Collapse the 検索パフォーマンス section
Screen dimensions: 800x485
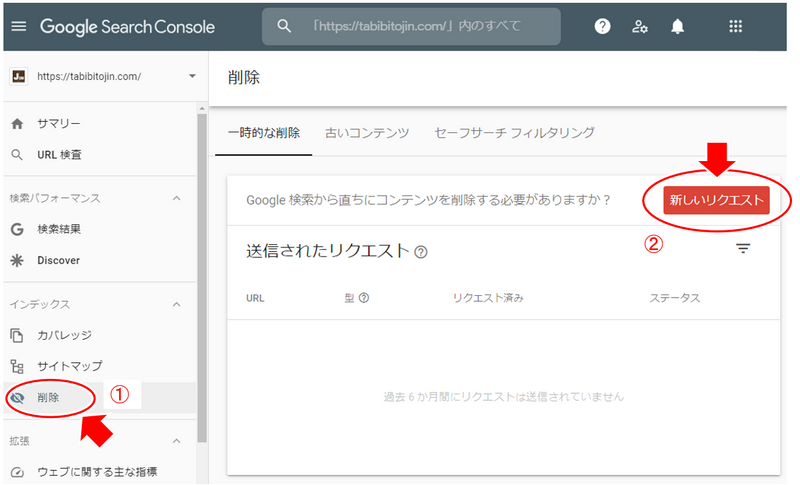[177, 198]
